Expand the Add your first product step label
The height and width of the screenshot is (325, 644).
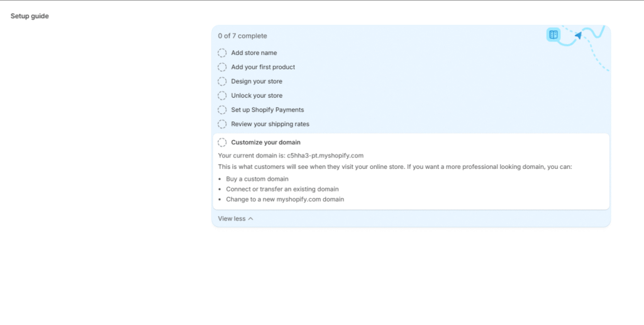click(x=263, y=67)
